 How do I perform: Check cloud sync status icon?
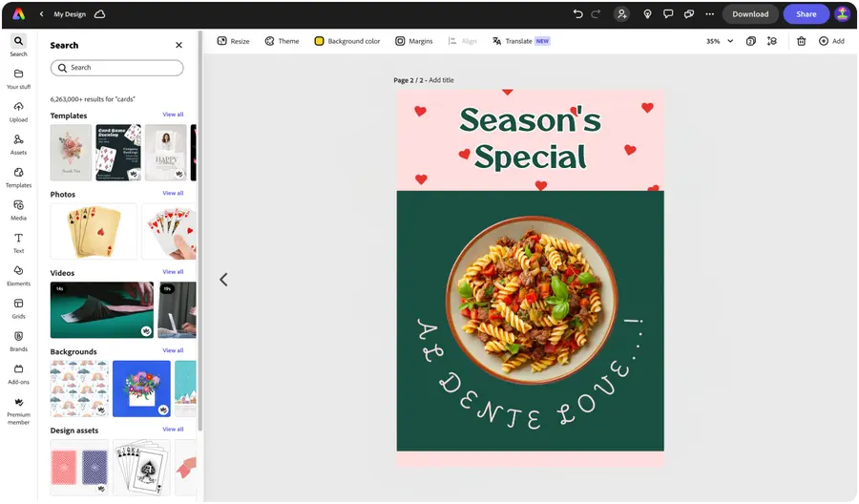(99, 14)
